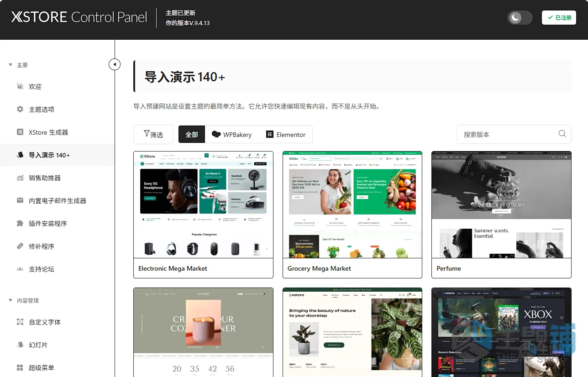Click the XStore 生成器 X icon

(20, 132)
